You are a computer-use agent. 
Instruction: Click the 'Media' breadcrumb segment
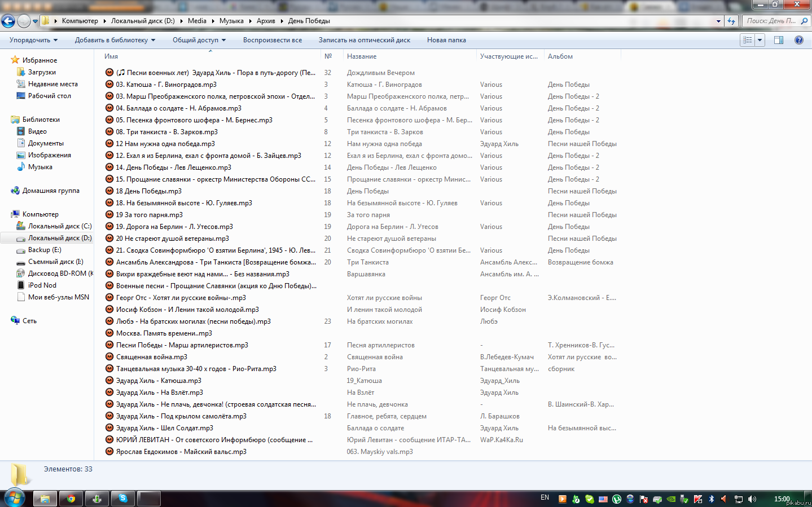[197, 21]
